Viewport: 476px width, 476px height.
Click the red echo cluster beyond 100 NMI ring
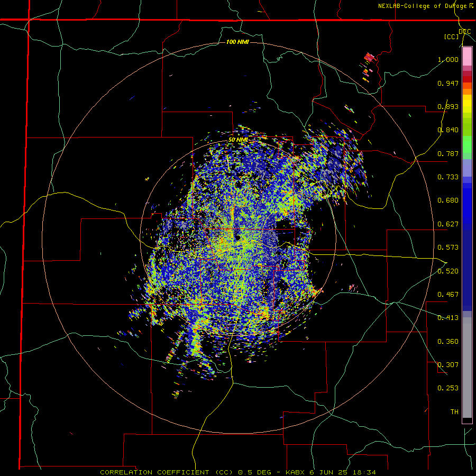pyautogui.click(x=369, y=57)
